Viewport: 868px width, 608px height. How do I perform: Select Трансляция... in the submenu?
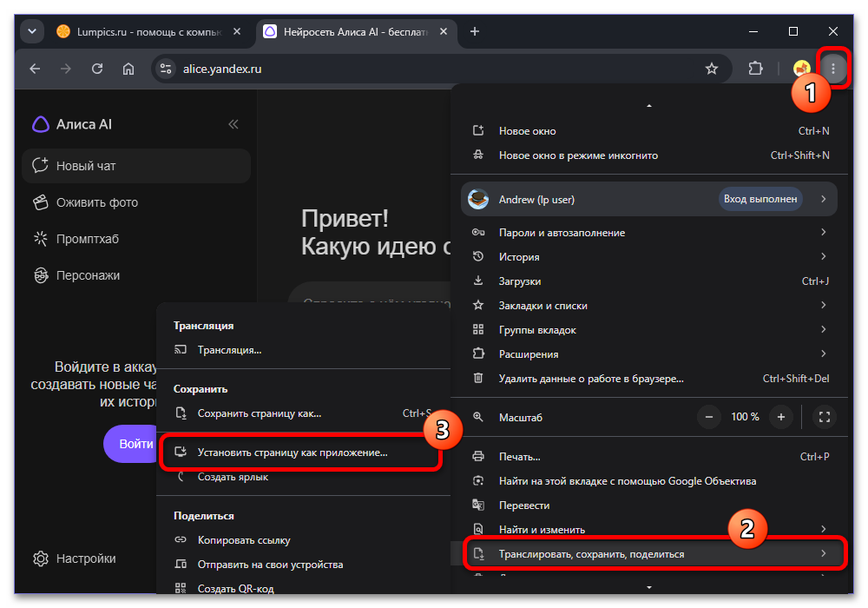pyautogui.click(x=303, y=349)
